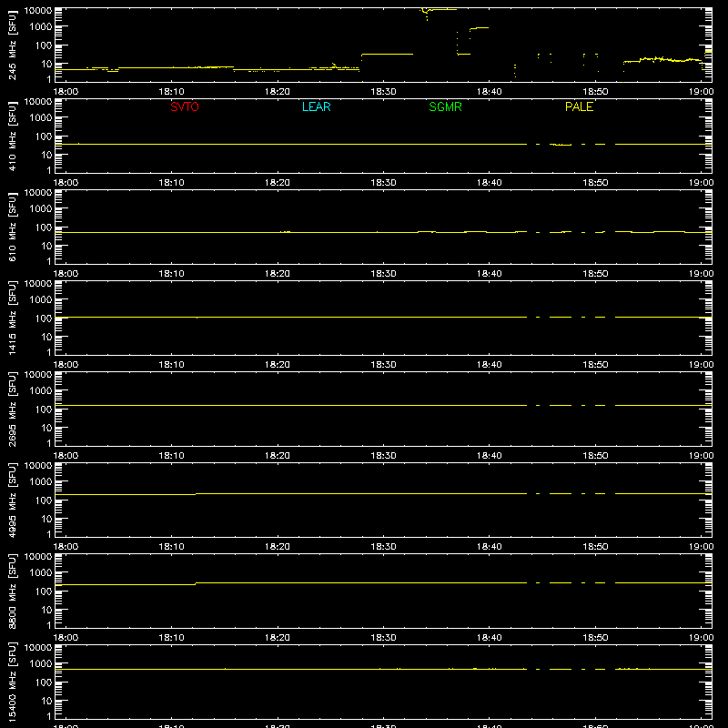
Task: Click the 2695 MHz panel's 18:10 time label
Action: point(171,456)
